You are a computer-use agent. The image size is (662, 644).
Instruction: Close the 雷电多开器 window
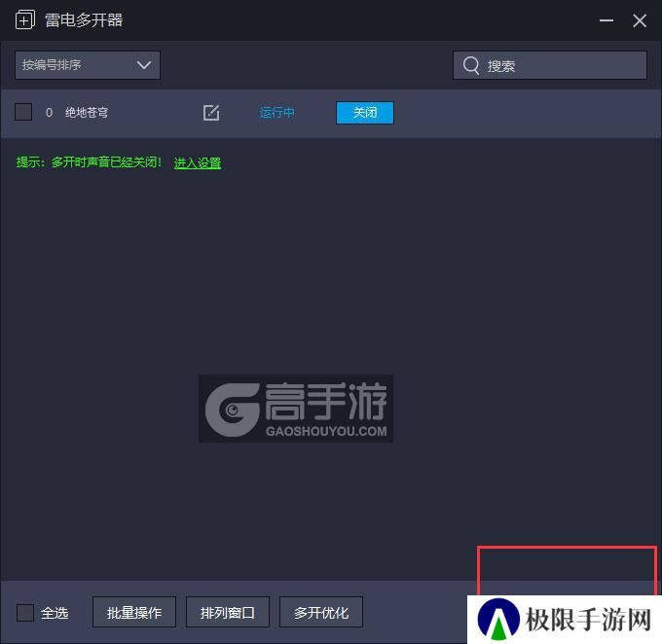point(640,20)
